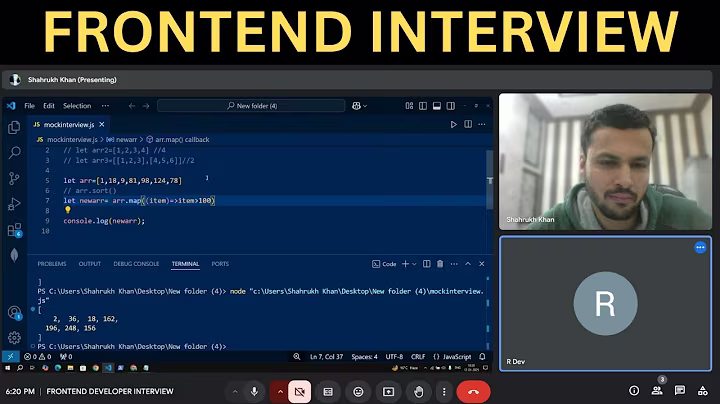Viewport: 720px width, 404px height.
Task: Open the Source Control view
Action: [14, 178]
